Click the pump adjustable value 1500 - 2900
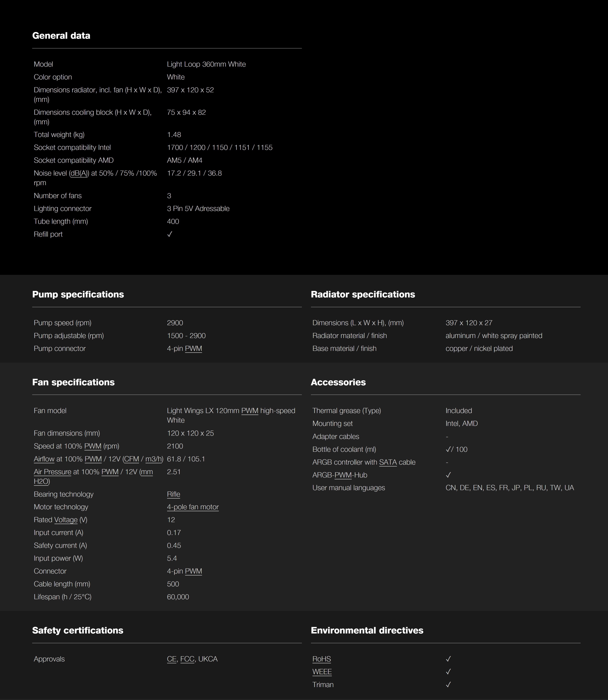 pyautogui.click(x=186, y=336)
